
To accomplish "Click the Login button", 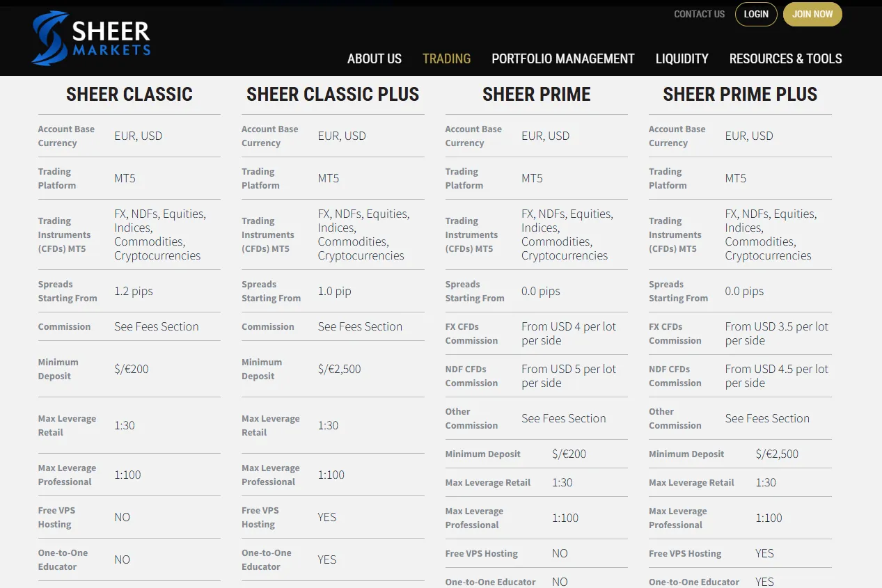I will pos(756,14).
